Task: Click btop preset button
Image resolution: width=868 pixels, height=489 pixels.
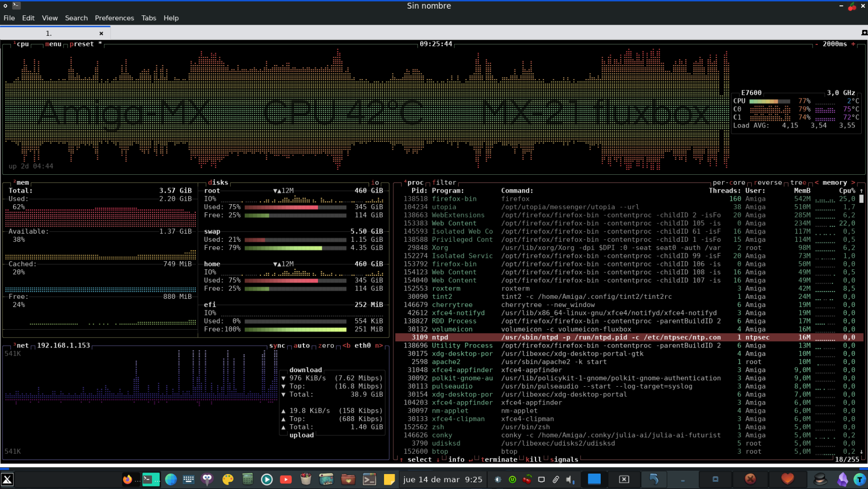Action: point(86,44)
